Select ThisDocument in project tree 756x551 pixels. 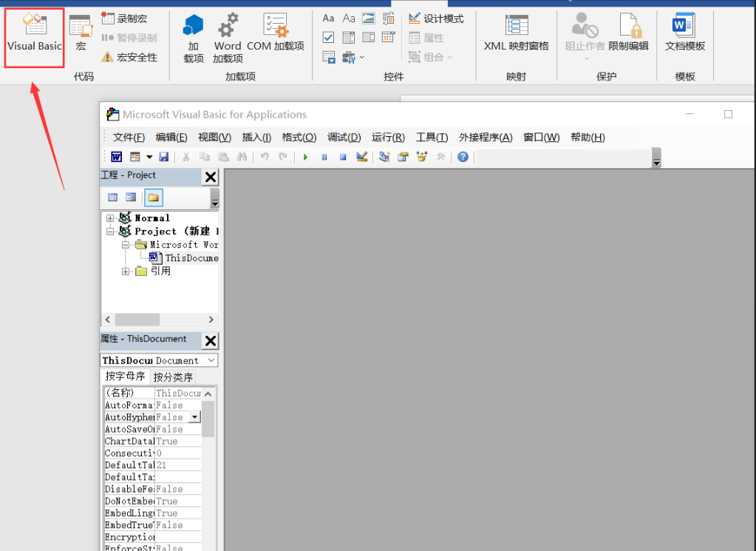pyautogui.click(x=184, y=258)
